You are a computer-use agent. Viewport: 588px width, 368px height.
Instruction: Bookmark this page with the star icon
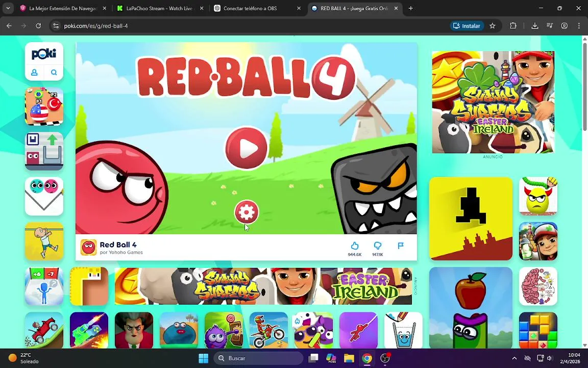coord(493,26)
